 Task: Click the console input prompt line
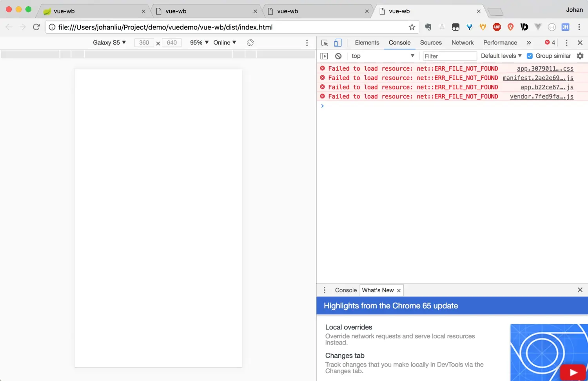[452, 106]
